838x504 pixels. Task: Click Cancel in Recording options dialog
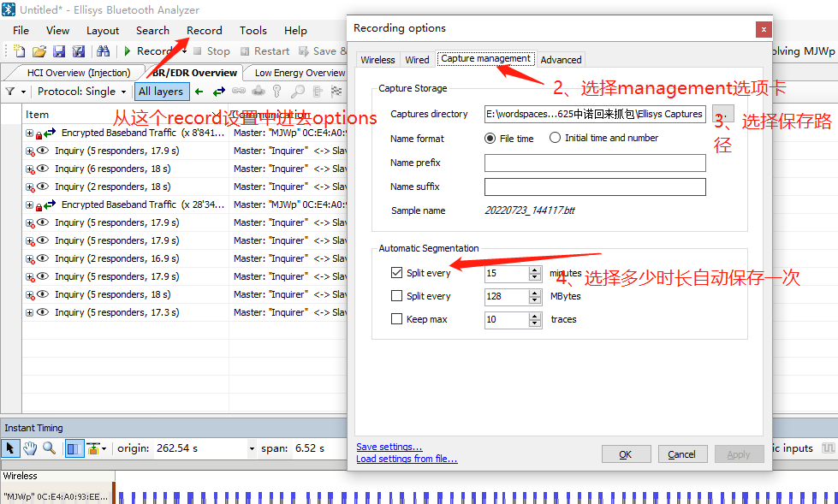682,454
